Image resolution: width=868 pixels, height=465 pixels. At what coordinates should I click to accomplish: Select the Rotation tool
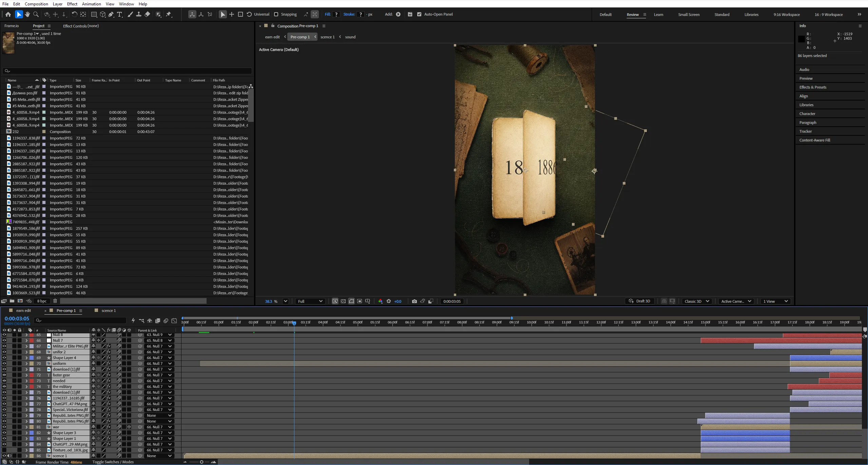tap(74, 14)
